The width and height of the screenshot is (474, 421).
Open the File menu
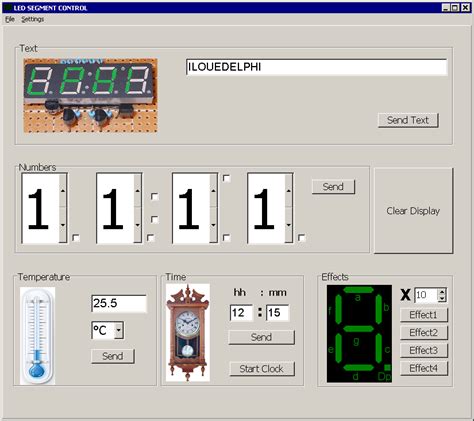10,19
